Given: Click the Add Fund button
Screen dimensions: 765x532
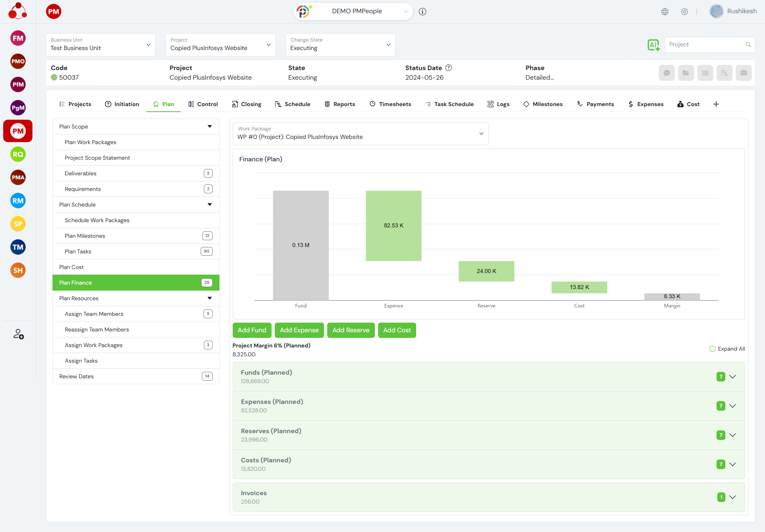Looking at the screenshot, I should click(x=252, y=330).
